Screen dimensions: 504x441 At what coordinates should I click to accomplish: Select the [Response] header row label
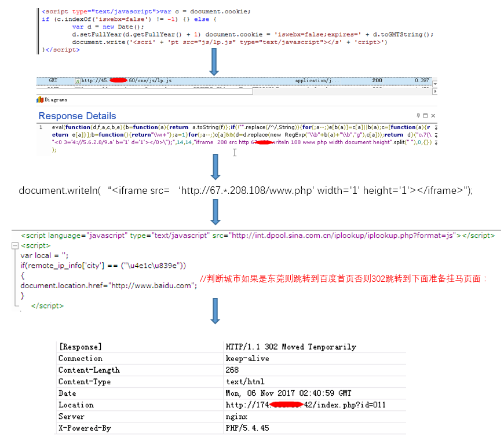(x=80, y=347)
